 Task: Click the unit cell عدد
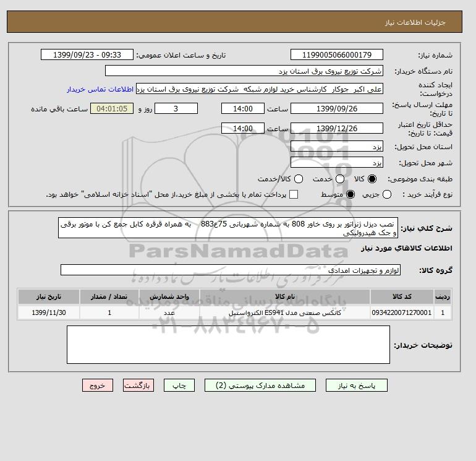click(x=169, y=312)
